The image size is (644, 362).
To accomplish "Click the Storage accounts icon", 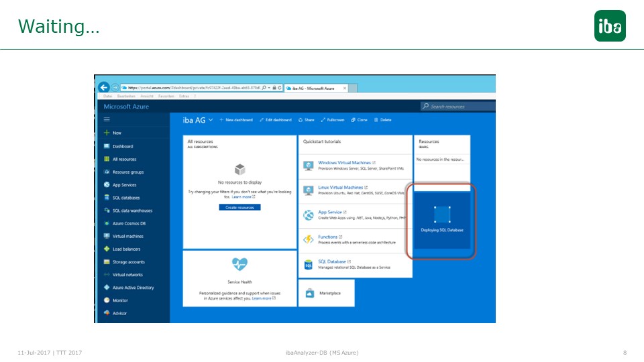I will 107,261.
